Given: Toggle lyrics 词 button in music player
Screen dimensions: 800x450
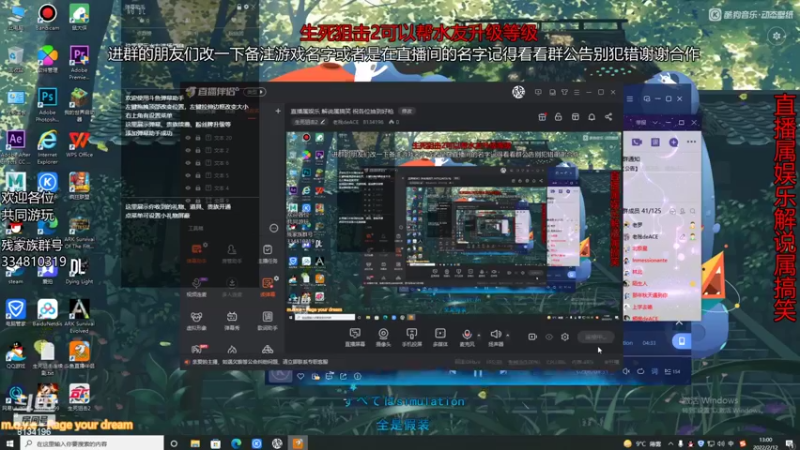Looking at the screenshot, I should pyautogui.click(x=655, y=372).
